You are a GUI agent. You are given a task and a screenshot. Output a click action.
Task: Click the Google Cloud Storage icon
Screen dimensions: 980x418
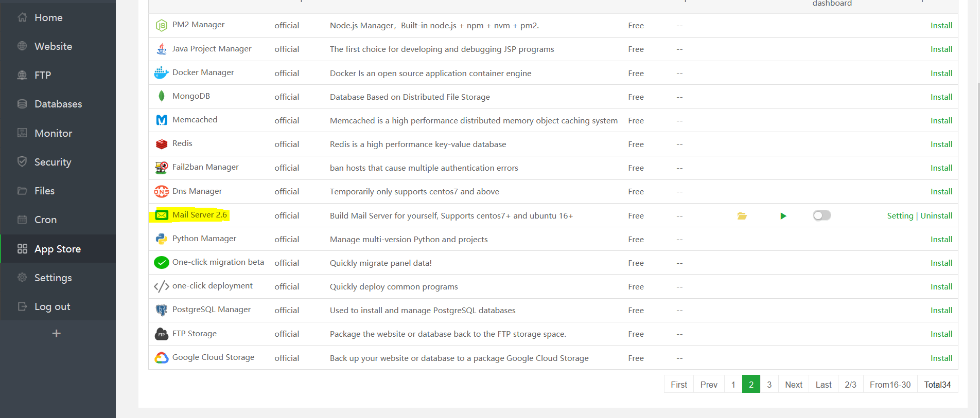click(161, 358)
